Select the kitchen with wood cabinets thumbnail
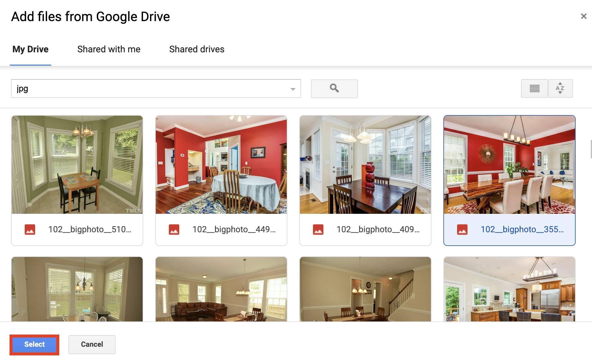 point(510,289)
